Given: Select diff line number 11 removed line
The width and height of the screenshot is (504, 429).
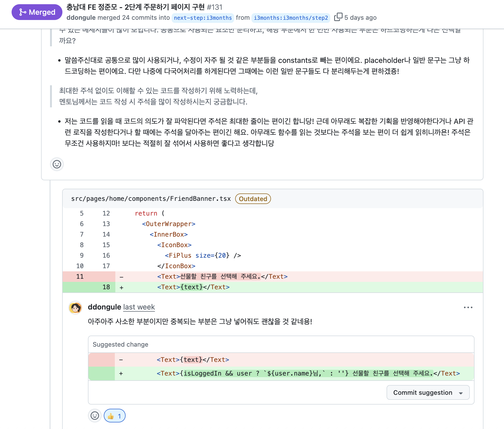Looking at the screenshot, I should pos(80,276).
